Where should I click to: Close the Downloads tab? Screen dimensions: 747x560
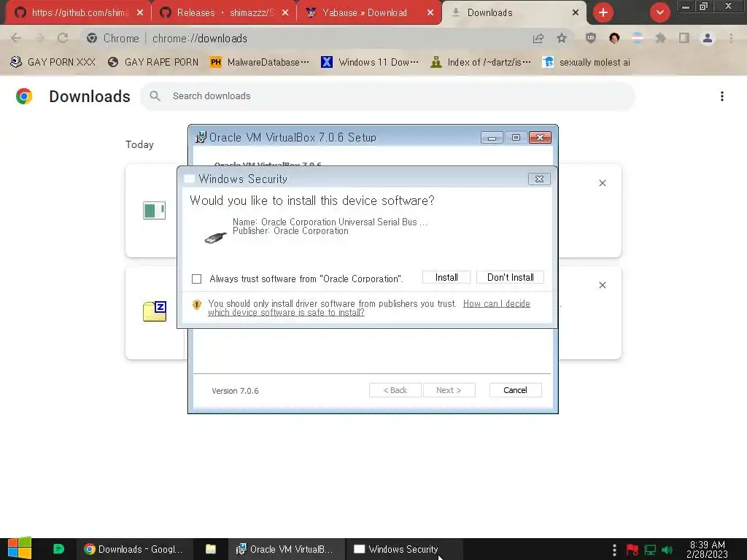576,13
